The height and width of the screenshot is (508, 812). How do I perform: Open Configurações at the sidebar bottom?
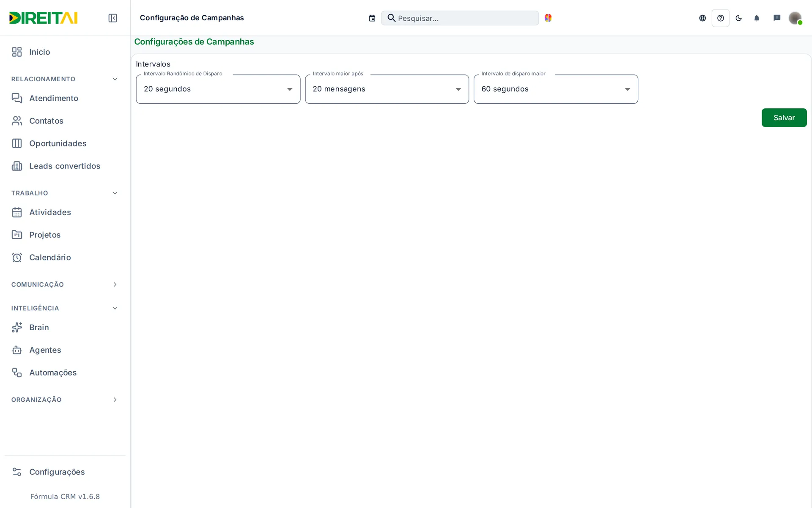[x=65, y=472]
